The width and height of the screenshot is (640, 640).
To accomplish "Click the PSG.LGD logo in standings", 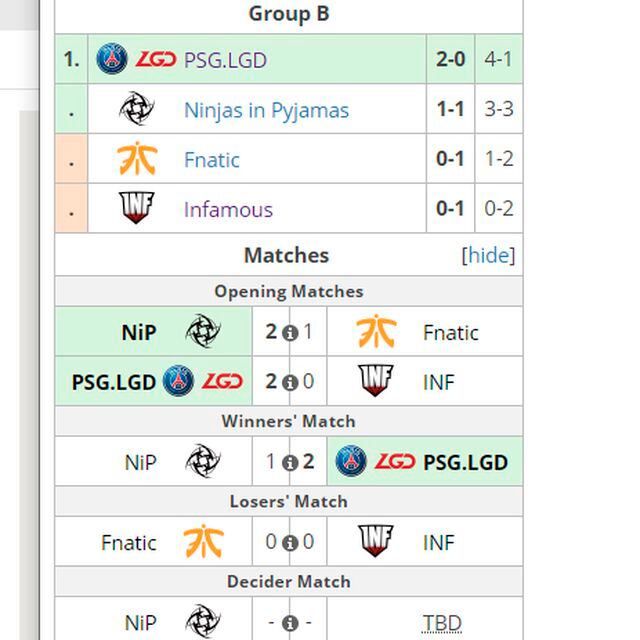I will (x=136, y=60).
